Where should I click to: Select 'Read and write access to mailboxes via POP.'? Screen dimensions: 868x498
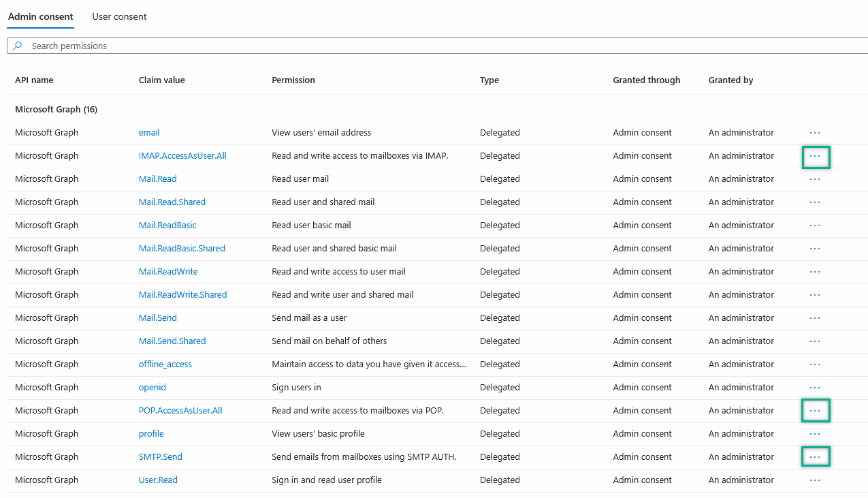(x=358, y=410)
